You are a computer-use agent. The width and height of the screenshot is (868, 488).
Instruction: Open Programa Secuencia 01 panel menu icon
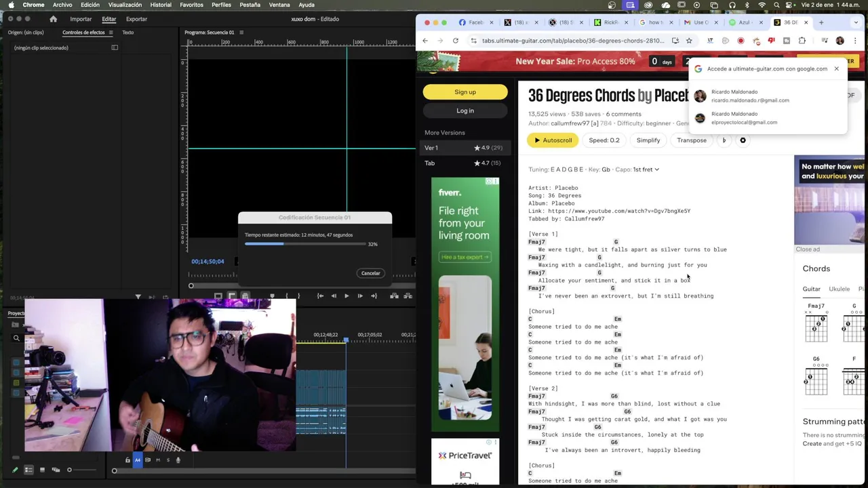241,33
